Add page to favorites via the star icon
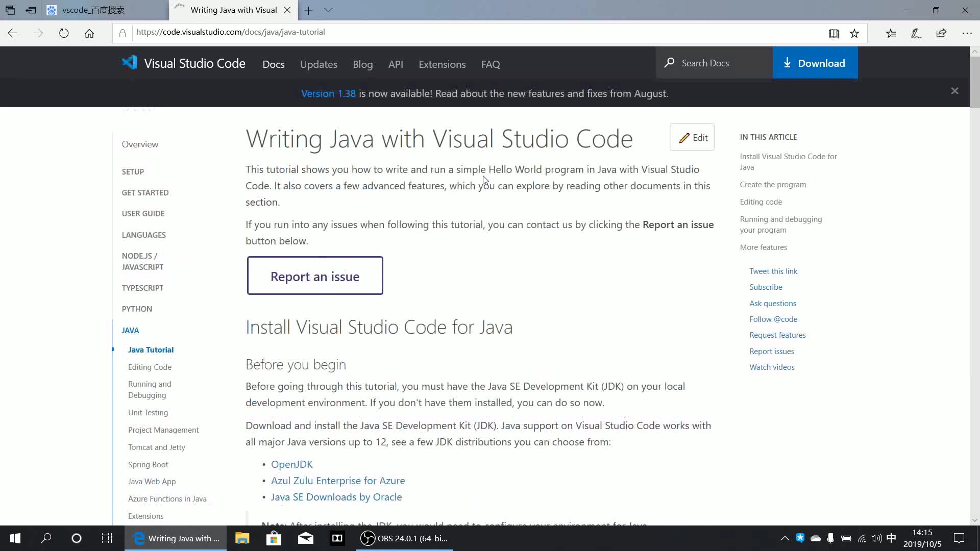 pyautogui.click(x=854, y=33)
